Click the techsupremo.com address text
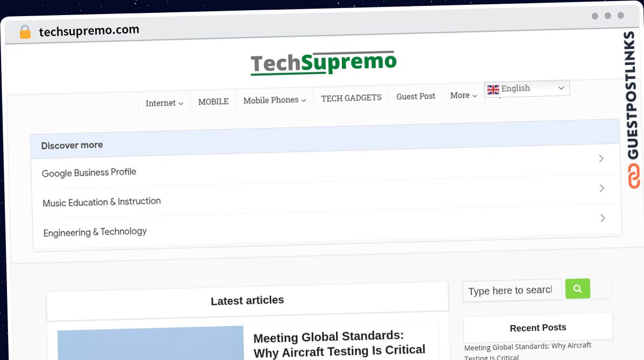The image size is (644, 360). tap(89, 31)
